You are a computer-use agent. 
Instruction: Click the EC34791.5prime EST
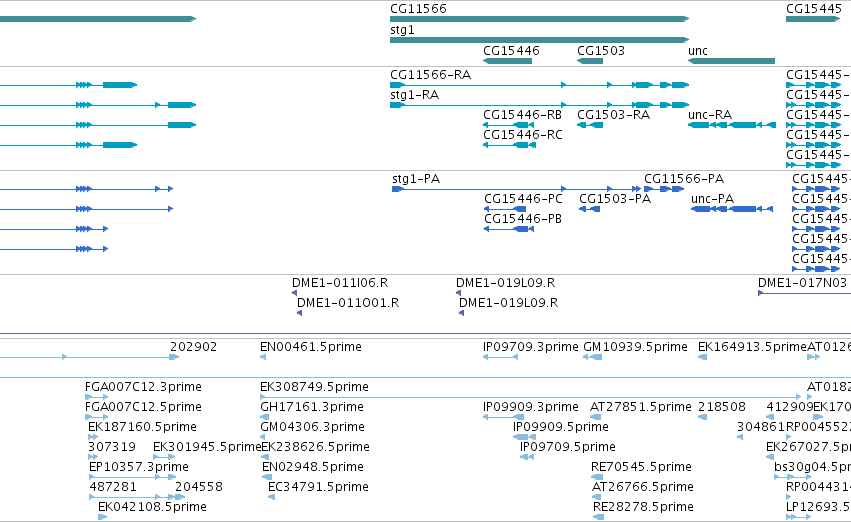271,498
